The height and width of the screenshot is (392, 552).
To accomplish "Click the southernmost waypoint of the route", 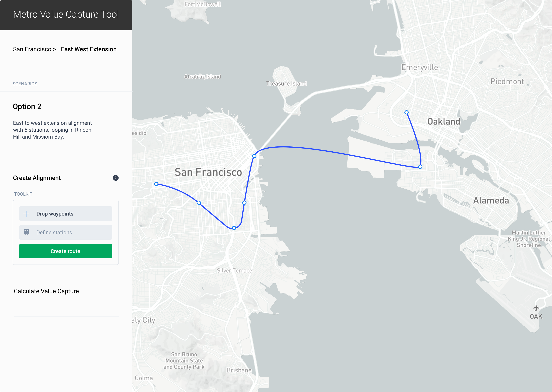I will 234,228.
